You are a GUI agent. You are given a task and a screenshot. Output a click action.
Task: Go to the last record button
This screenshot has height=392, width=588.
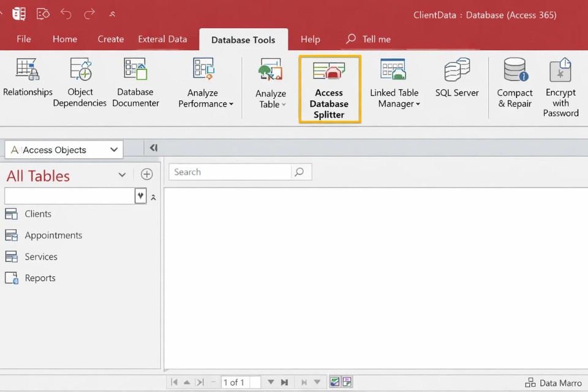point(284,382)
